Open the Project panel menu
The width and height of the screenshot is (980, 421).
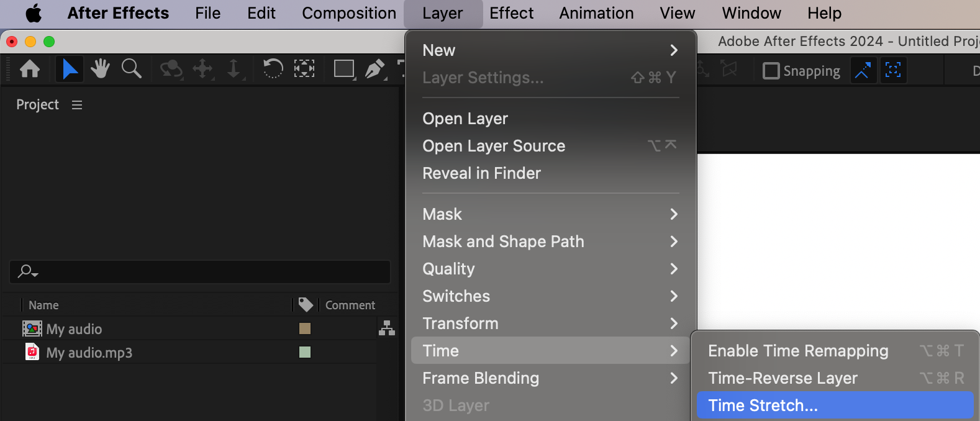point(77,105)
